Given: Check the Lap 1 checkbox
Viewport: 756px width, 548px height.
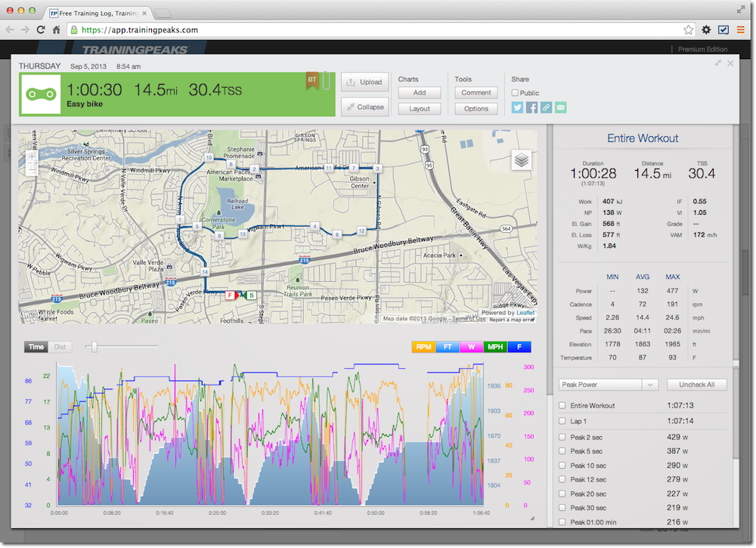Looking at the screenshot, I should click(562, 421).
